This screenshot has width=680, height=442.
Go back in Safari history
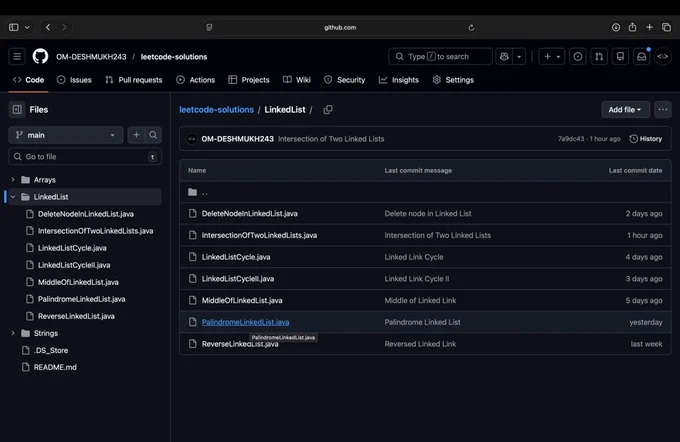point(48,27)
